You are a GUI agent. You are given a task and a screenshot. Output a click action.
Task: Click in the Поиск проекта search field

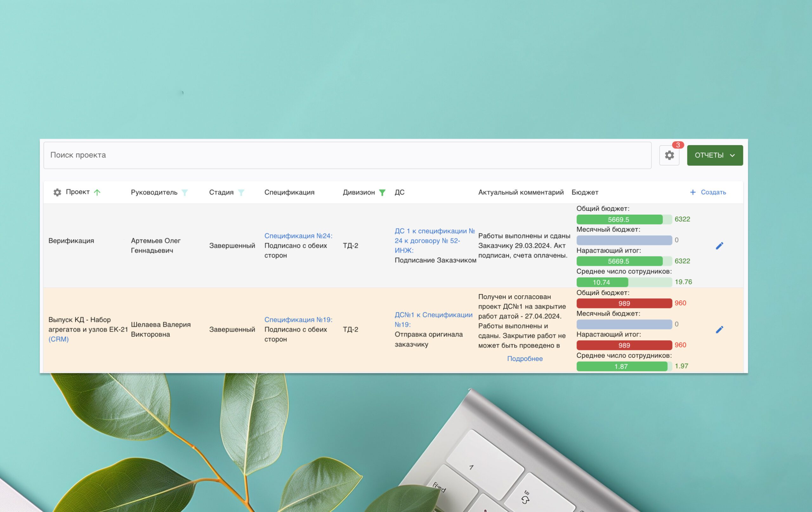(347, 155)
